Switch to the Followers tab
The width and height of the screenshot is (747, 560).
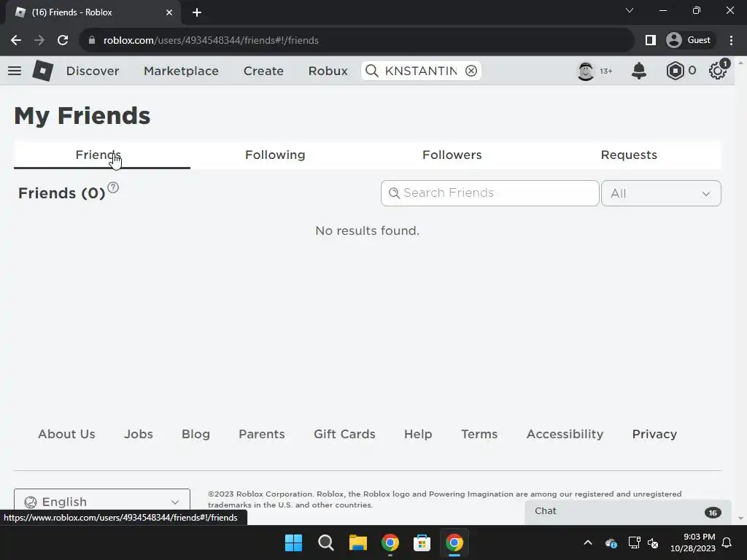click(x=452, y=155)
